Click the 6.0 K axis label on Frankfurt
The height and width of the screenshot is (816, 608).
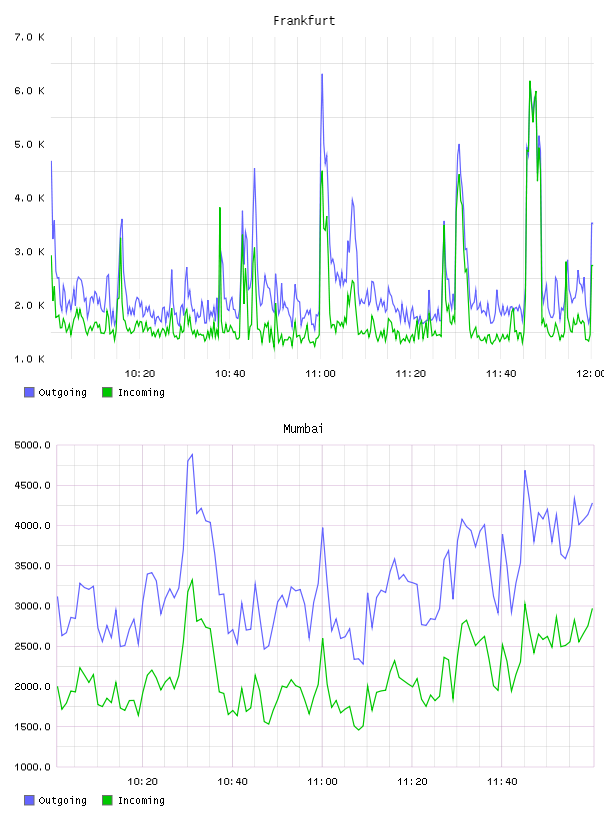click(30, 91)
